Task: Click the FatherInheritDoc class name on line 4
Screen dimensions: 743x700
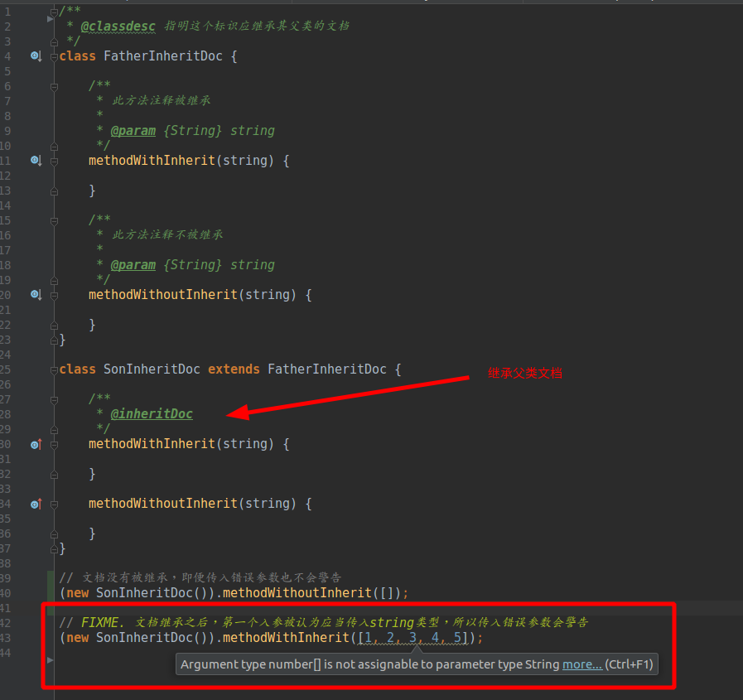Action: click(163, 56)
